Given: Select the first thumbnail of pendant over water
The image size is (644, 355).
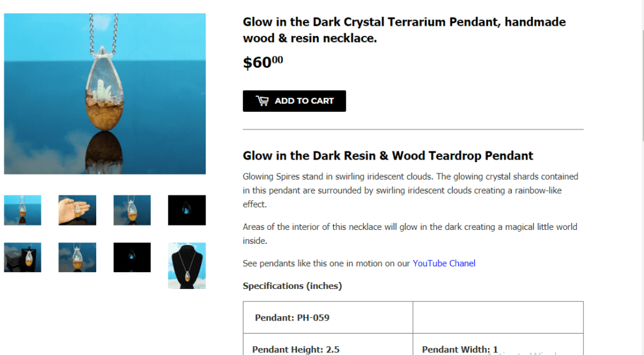Looking at the screenshot, I should coord(23,210).
